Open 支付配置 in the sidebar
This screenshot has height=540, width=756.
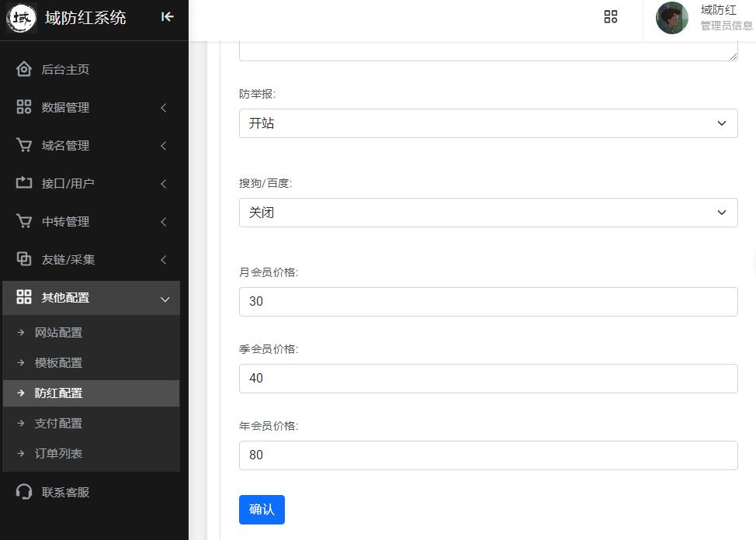(59, 424)
